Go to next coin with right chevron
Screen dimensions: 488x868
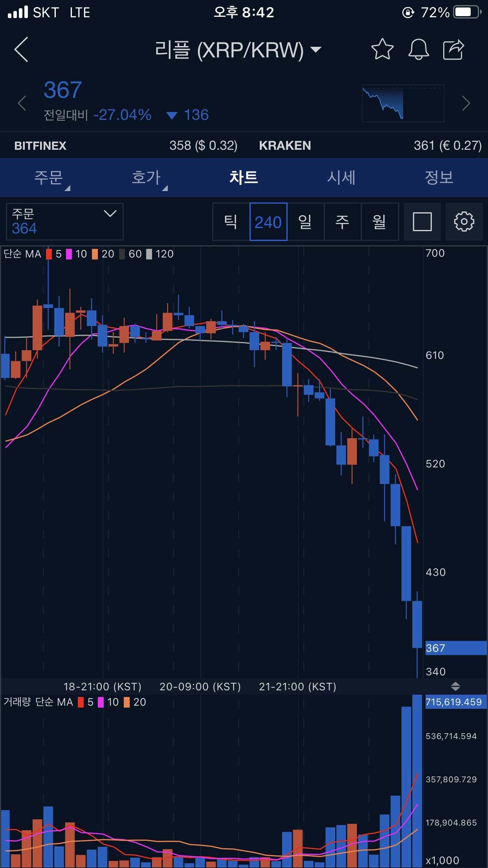click(x=466, y=103)
